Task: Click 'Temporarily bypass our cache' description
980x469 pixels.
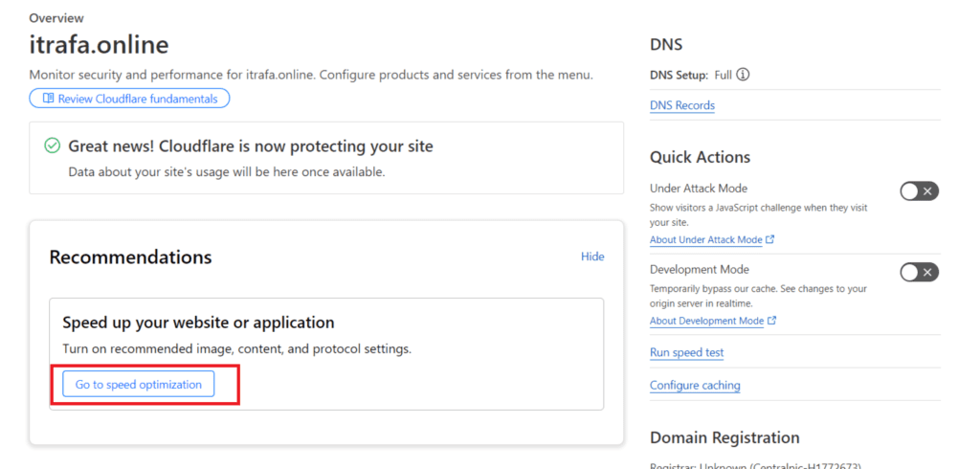Action: point(758,296)
